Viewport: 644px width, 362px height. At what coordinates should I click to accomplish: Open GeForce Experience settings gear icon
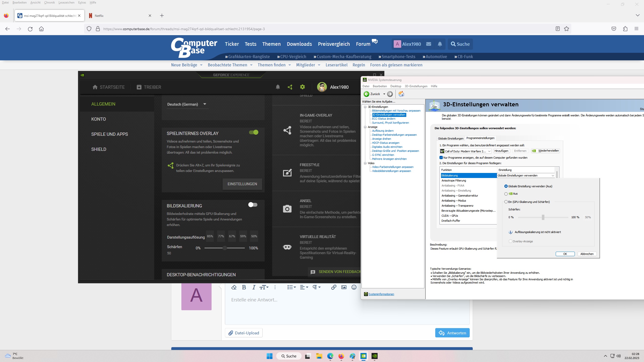pyautogui.click(x=302, y=87)
